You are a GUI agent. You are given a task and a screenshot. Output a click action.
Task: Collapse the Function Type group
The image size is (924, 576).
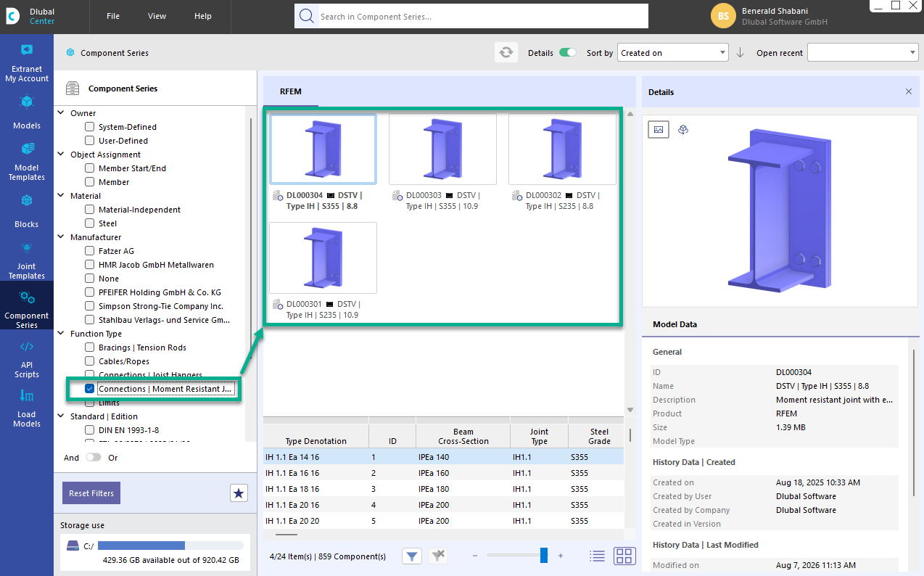[61, 334]
